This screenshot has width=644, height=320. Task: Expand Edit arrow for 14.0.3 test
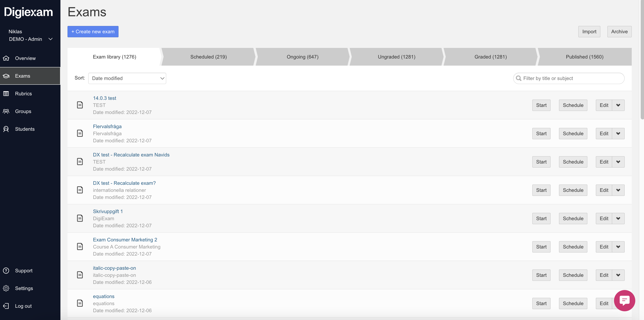[618, 105]
